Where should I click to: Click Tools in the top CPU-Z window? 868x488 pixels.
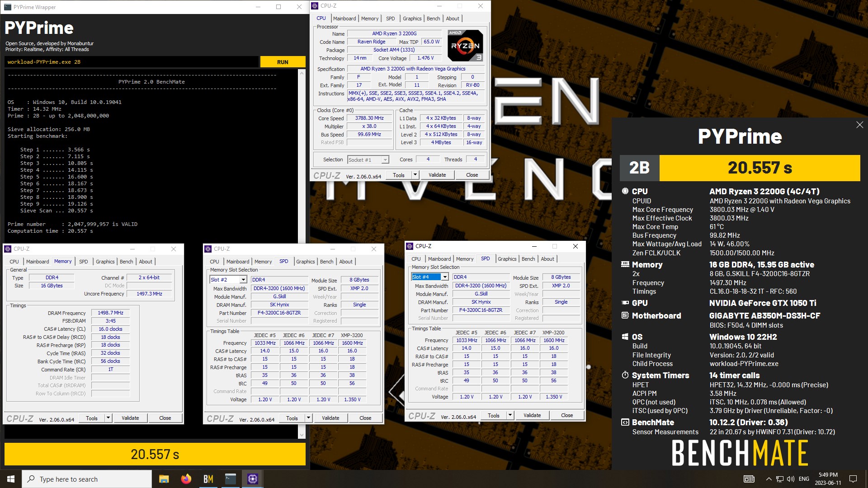pyautogui.click(x=399, y=175)
